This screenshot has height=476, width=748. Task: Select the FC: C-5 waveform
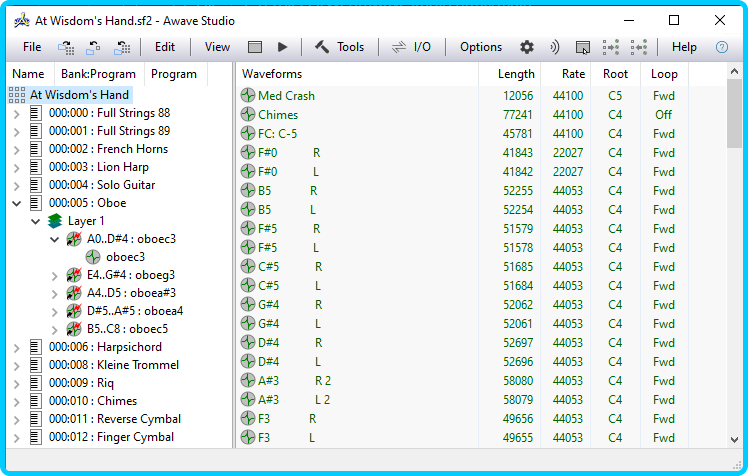click(x=277, y=134)
